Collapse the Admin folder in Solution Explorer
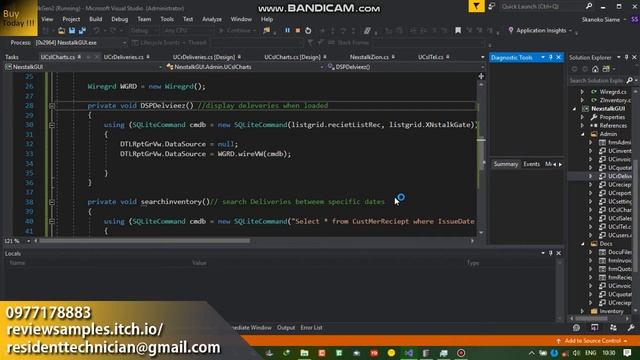 pyautogui.click(x=582, y=134)
